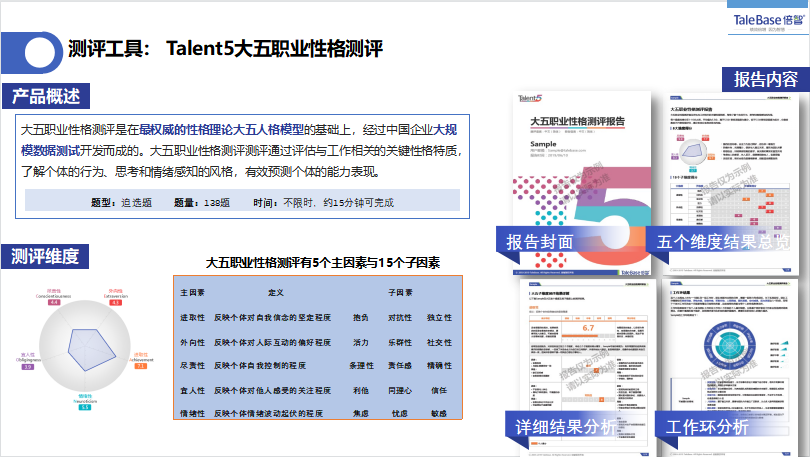Click the 6.7 score in 详细结果分析 page

pos(588,328)
